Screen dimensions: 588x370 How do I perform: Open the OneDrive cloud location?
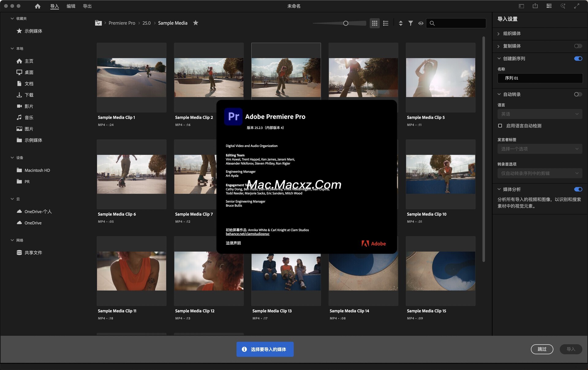(x=29, y=223)
